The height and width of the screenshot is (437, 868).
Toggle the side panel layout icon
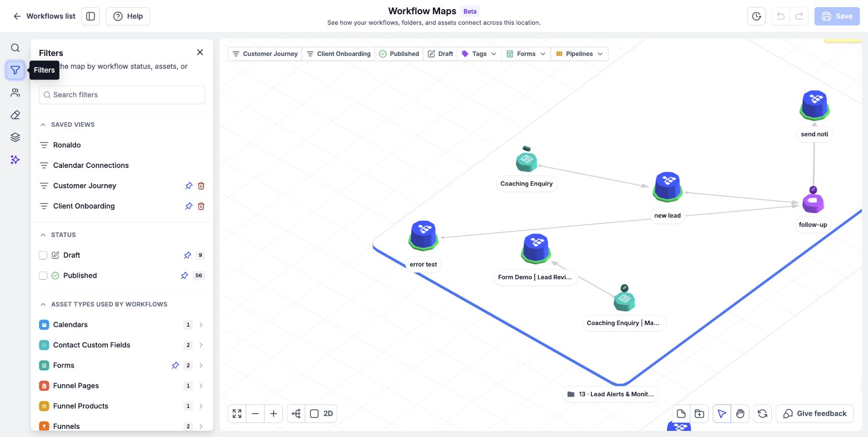(x=91, y=16)
